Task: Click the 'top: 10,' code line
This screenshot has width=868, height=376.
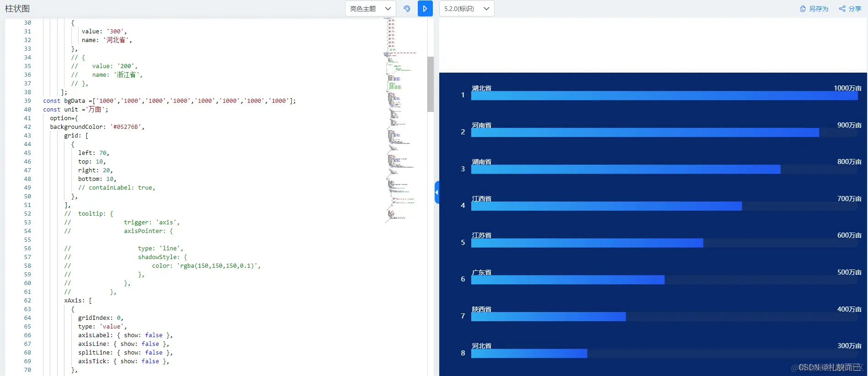Action: click(92, 162)
